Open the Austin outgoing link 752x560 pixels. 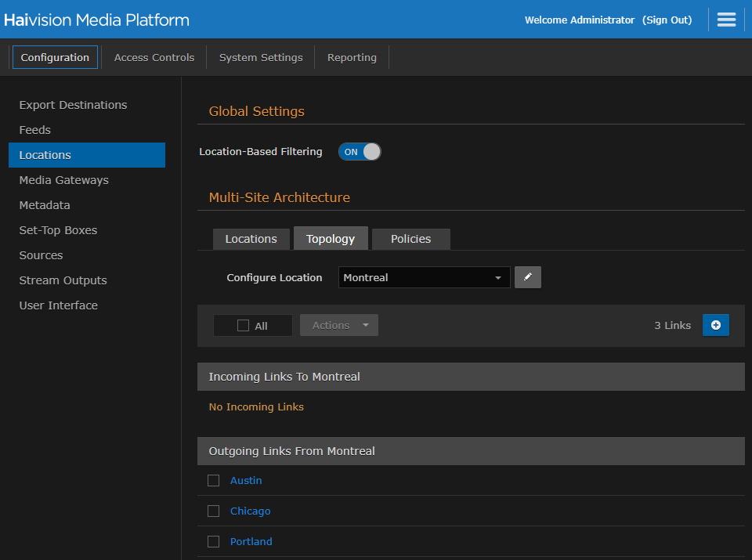(246, 481)
